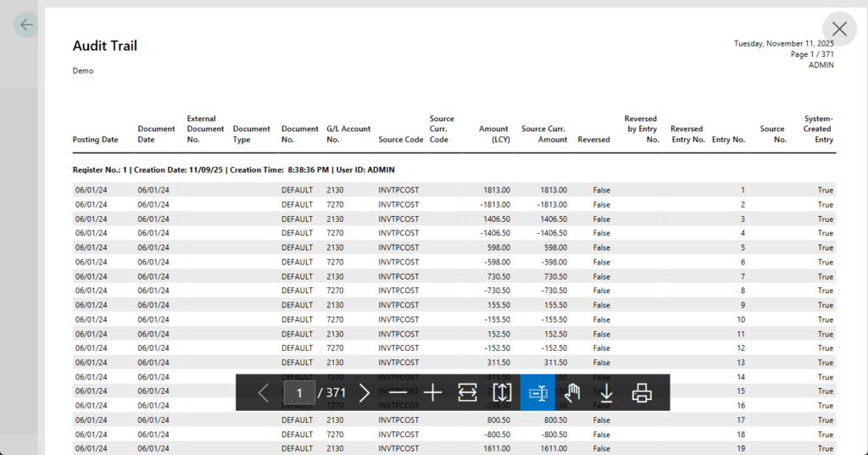Select the row with Entry No. 1

pyautogui.click(x=453, y=191)
